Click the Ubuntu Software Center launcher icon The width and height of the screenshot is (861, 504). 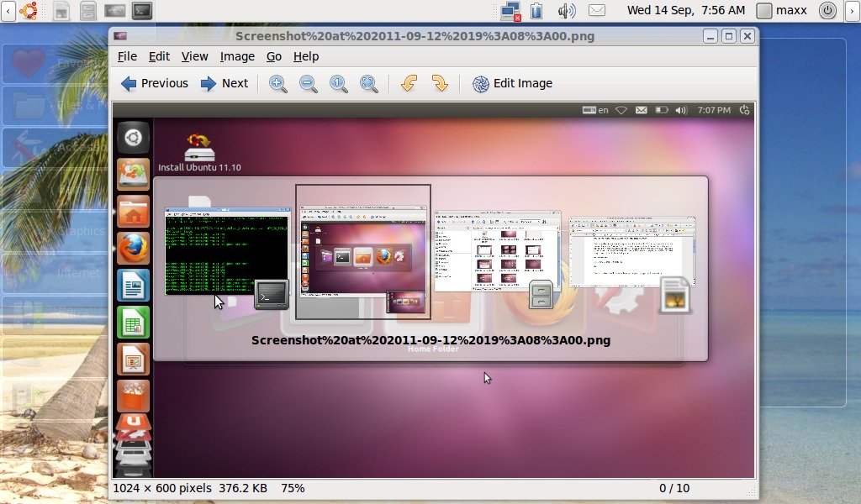pyautogui.click(x=133, y=396)
